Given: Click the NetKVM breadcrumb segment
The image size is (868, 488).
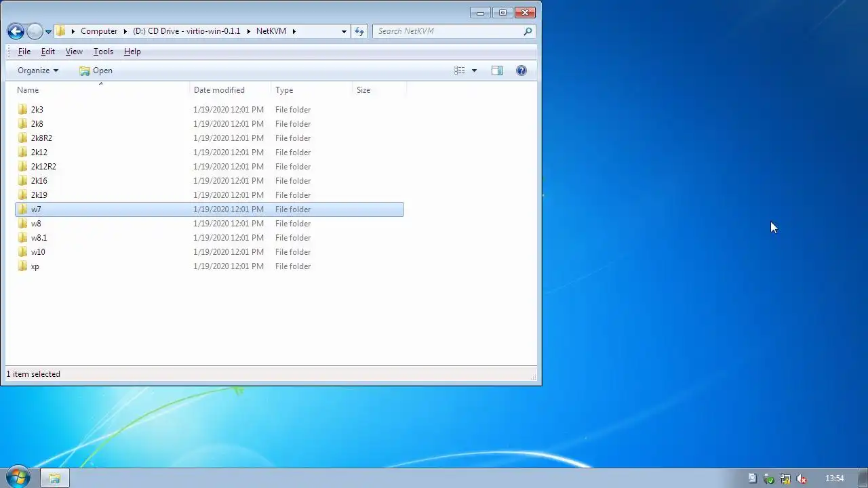Looking at the screenshot, I should point(271,31).
